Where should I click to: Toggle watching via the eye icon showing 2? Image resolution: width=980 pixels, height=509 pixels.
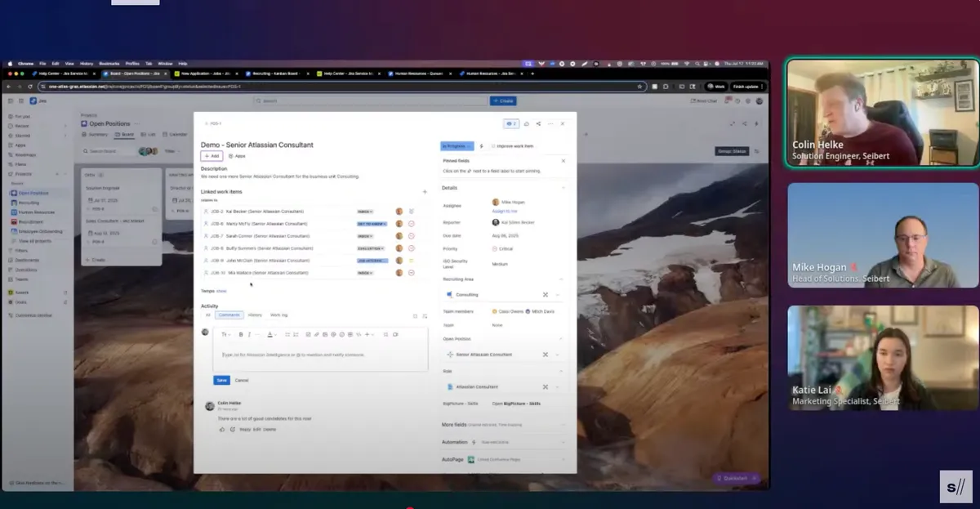coord(511,123)
